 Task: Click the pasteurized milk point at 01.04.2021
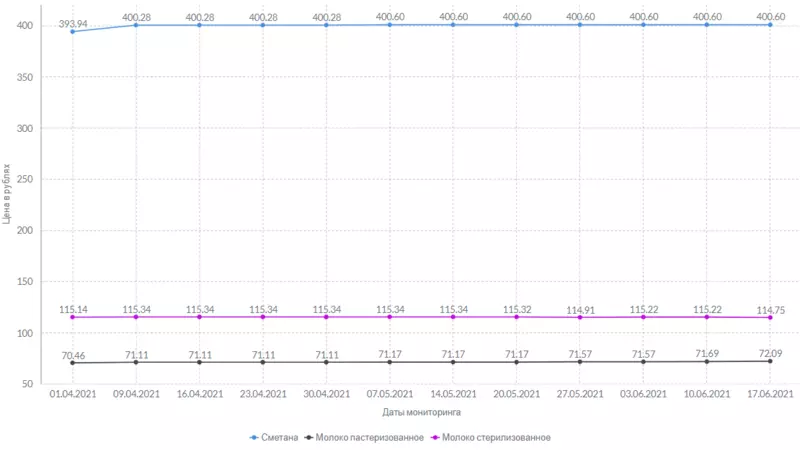72,363
